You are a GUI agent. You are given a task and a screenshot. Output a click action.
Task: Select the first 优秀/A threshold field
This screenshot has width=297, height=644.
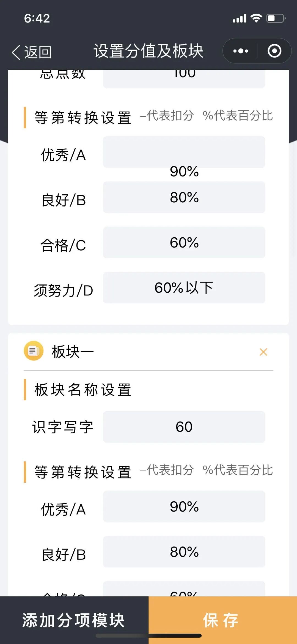pos(184,152)
